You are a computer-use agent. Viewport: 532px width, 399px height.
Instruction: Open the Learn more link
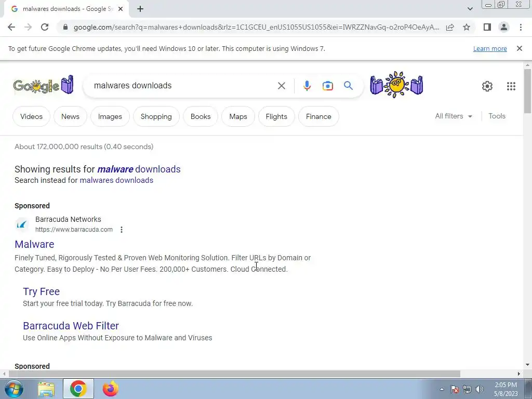[490, 48]
